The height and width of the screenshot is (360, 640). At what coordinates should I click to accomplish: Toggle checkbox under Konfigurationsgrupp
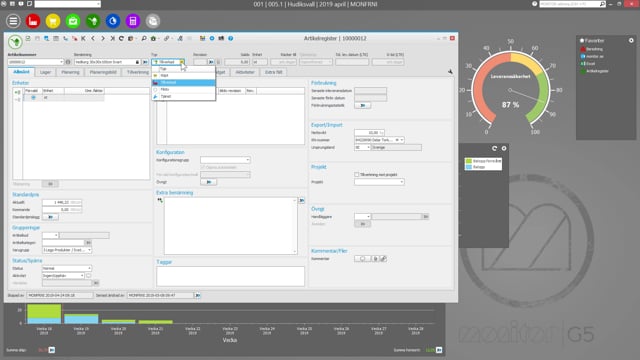202,167
